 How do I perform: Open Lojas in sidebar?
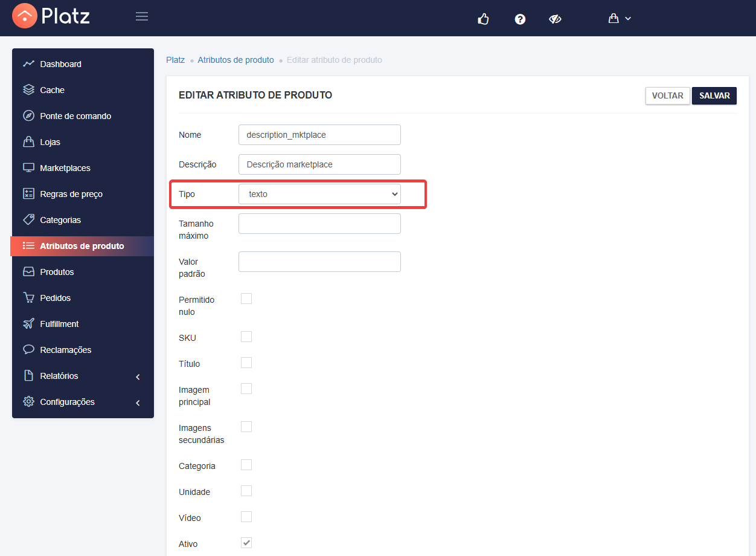tap(83, 142)
